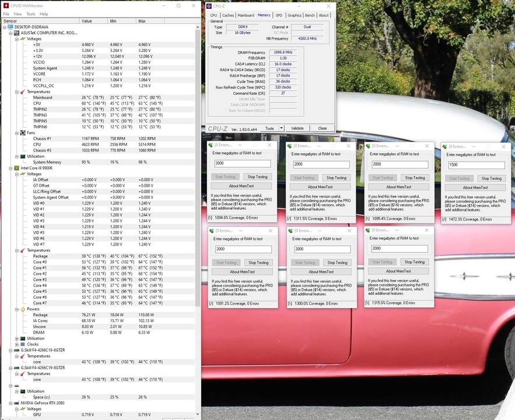Switch to CPU-Z SPD tab
The height and width of the screenshot is (420, 515).
(x=279, y=15)
